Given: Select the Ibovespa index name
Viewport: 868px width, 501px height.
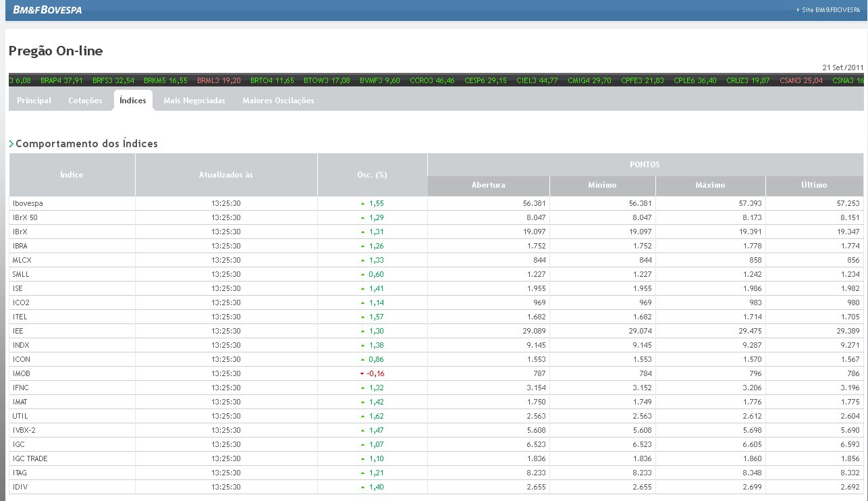Looking at the screenshot, I should pos(28,203).
